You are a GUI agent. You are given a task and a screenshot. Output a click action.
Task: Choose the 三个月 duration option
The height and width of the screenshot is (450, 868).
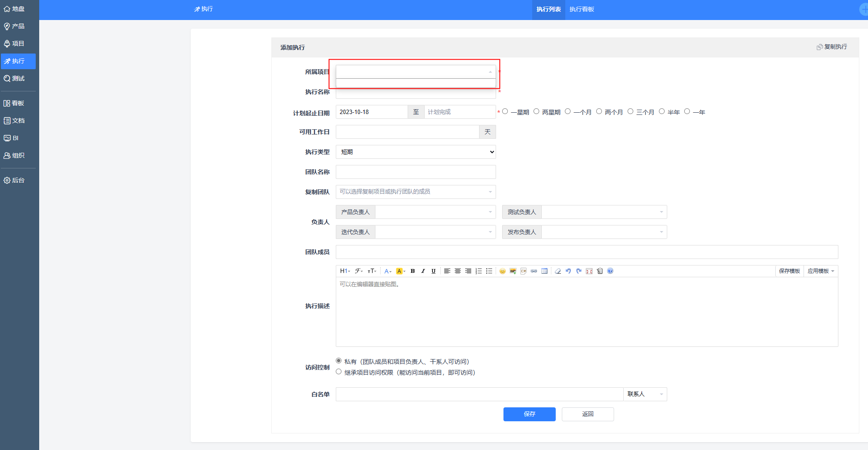(x=631, y=111)
